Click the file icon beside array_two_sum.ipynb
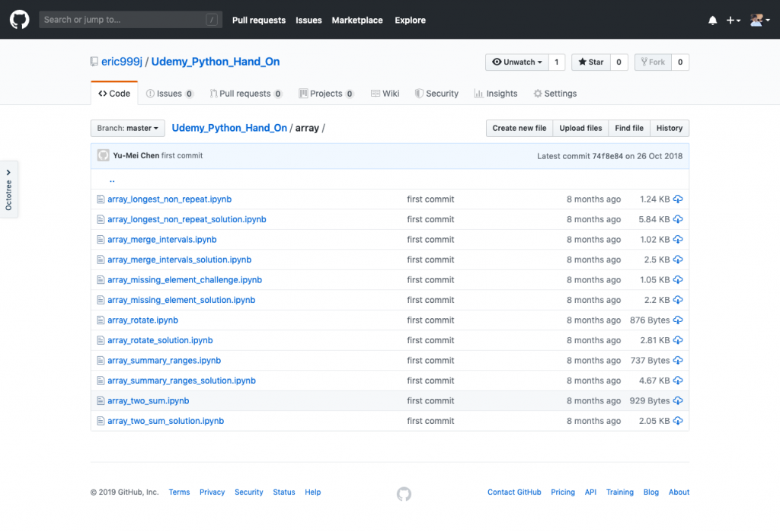This screenshot has height=532, width=780. [x=101, y=401]
